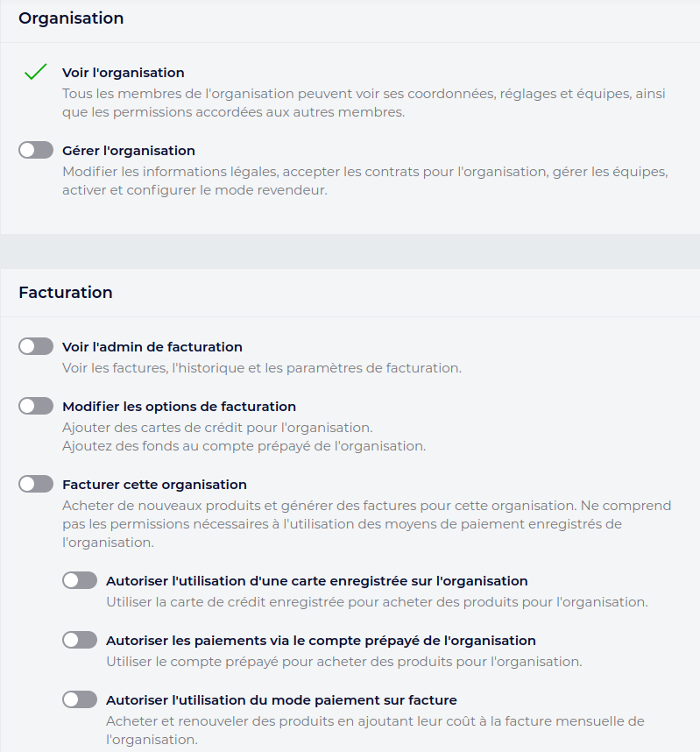The image size is (700, 752).
Task: Enable payments via compte prépayé toggle
Action: pos(80,641)
